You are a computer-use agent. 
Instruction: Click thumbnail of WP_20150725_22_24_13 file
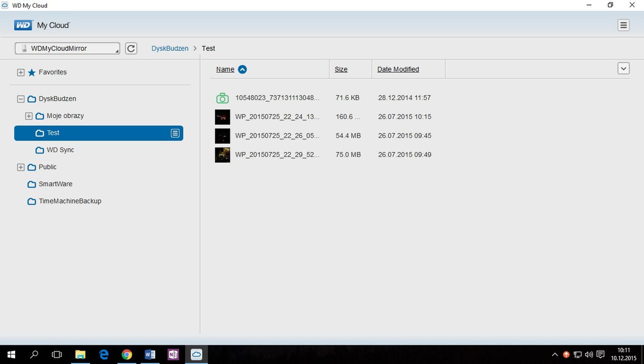coord(222,117)
